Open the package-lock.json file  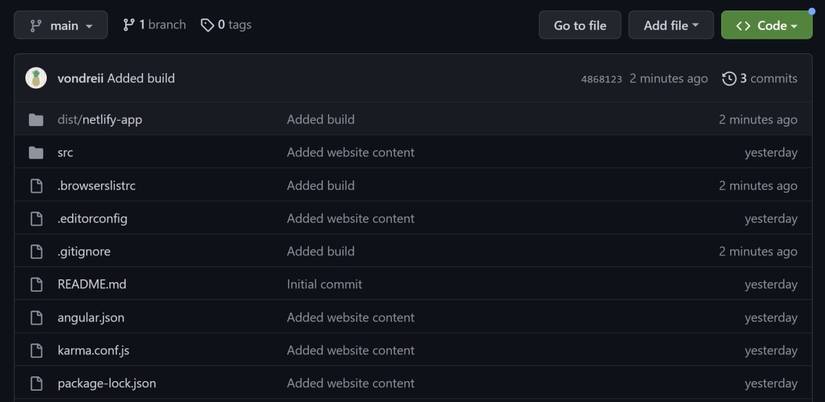[107, 384]
